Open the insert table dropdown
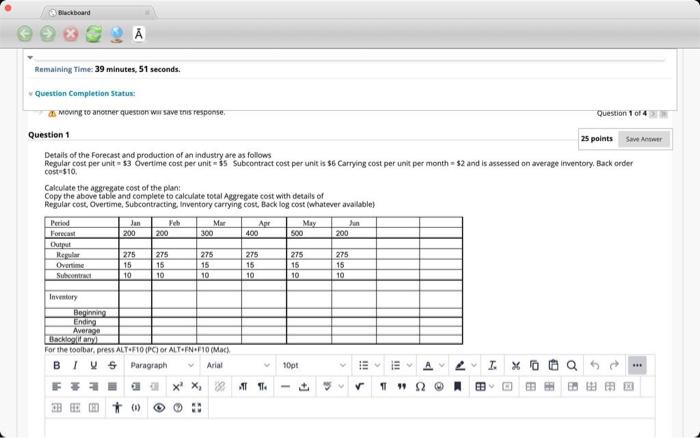This screenshot has height=438, width=700. coord(492,387)
